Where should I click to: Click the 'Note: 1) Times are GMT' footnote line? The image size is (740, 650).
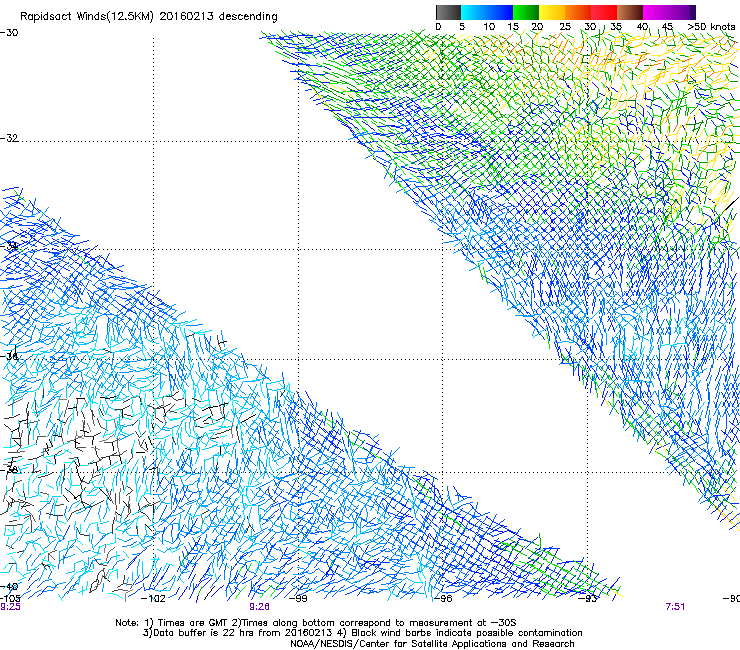[x=316, y=623]
